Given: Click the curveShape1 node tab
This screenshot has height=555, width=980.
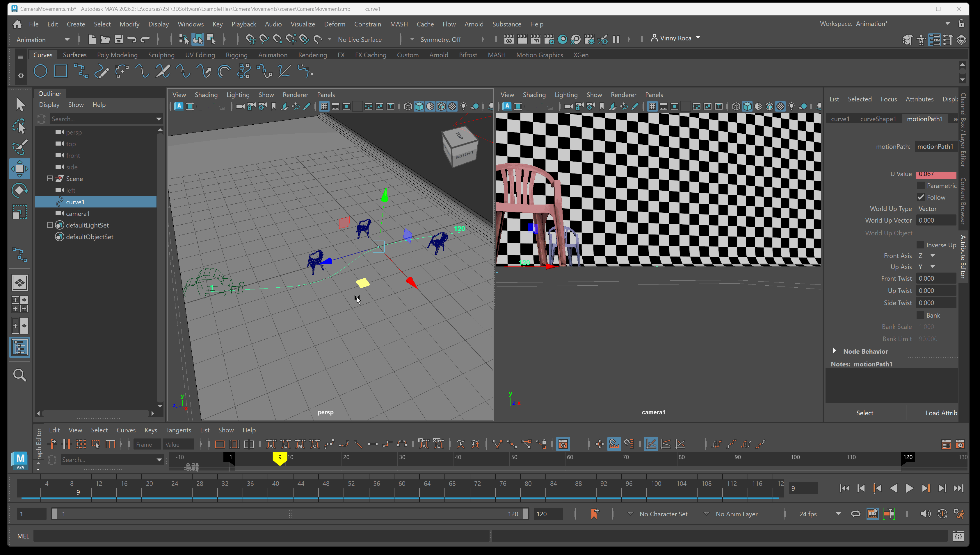Looking at the screenshot, I should point(878,119).
